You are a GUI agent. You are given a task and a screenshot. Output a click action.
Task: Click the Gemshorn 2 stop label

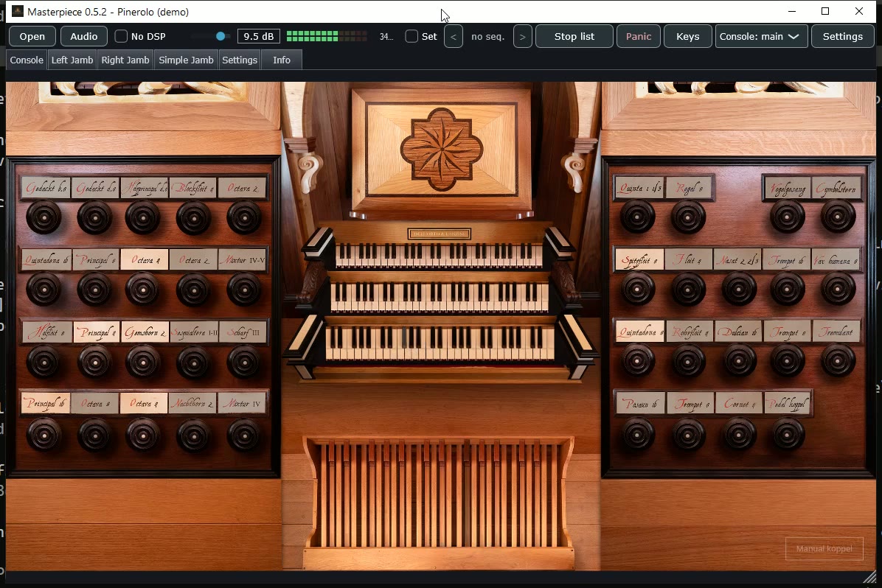(144, 332)
